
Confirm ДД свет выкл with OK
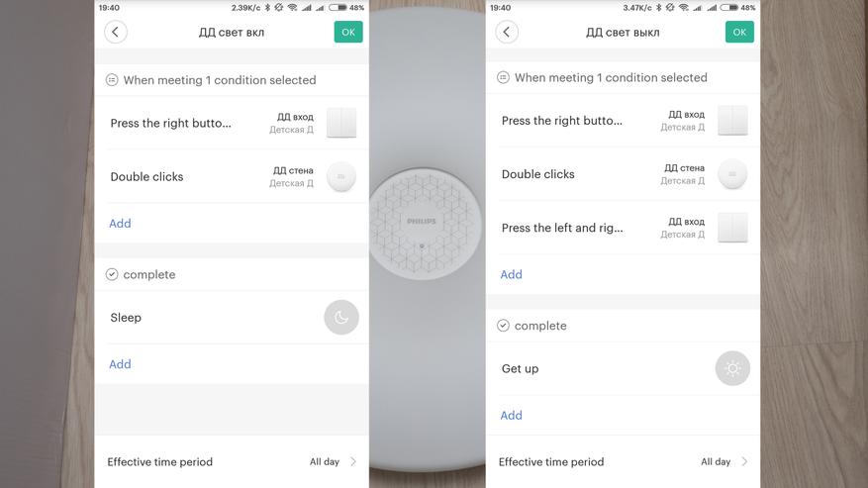coord(739,32)
